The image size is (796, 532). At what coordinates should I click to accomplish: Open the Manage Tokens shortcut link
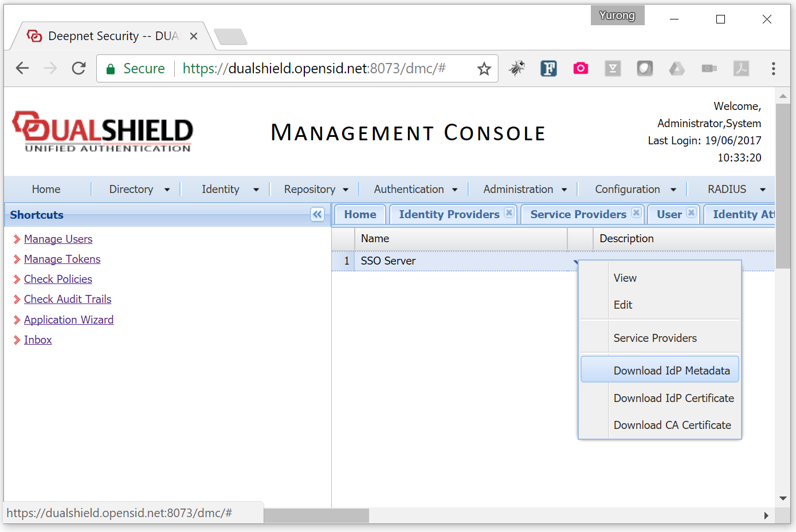(x=62, y=259)
